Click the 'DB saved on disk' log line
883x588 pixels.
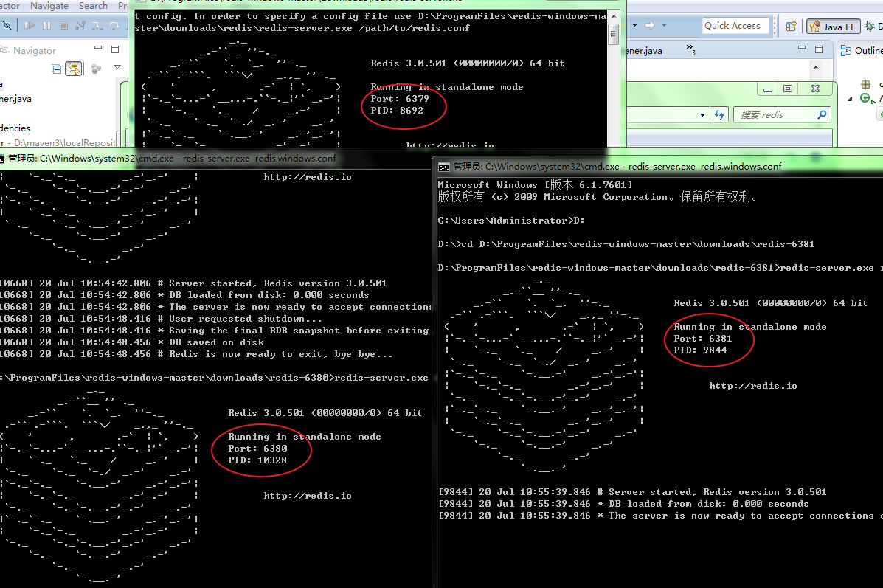132,342
